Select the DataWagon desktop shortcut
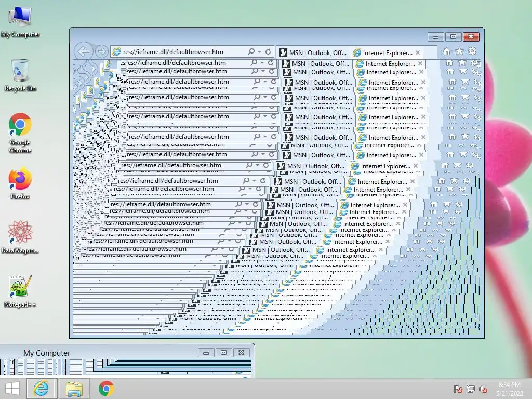532x399 pixels. point(20,237)
